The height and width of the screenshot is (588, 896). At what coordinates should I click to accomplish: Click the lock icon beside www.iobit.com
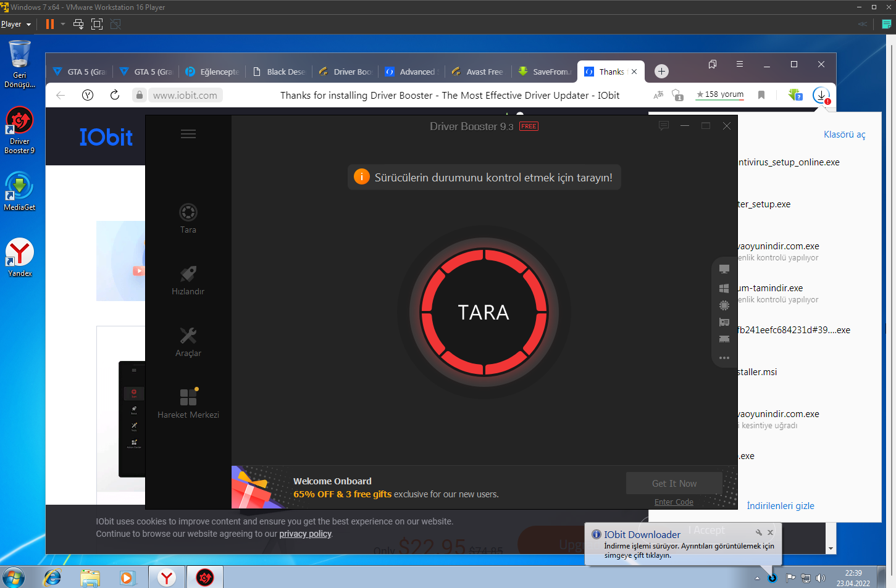140,95
